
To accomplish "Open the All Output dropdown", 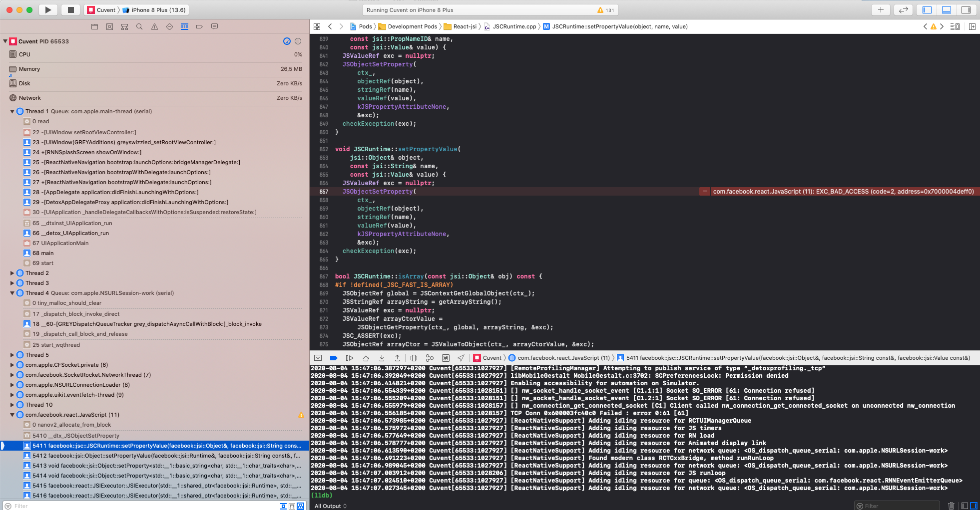I will click(x=330, y=506).
